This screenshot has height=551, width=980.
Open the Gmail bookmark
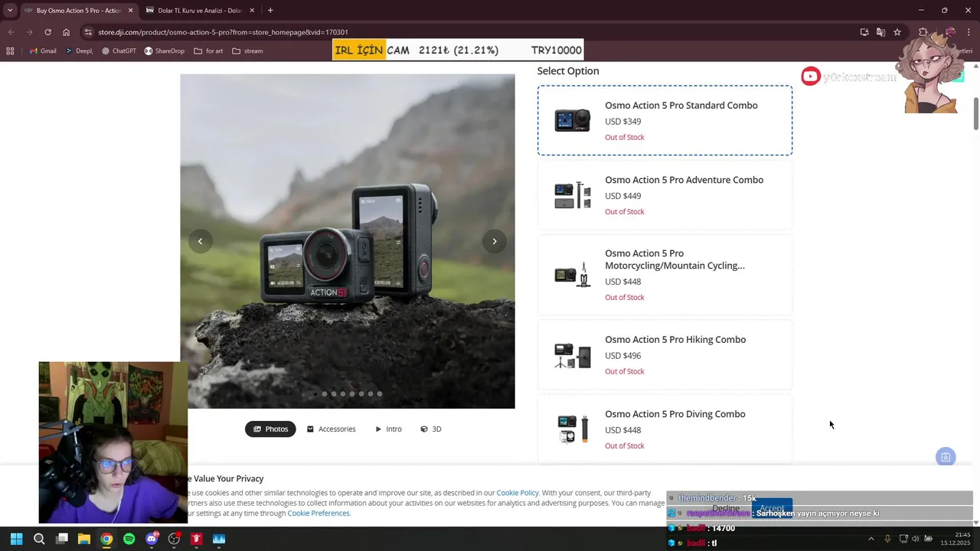(43, 51)
